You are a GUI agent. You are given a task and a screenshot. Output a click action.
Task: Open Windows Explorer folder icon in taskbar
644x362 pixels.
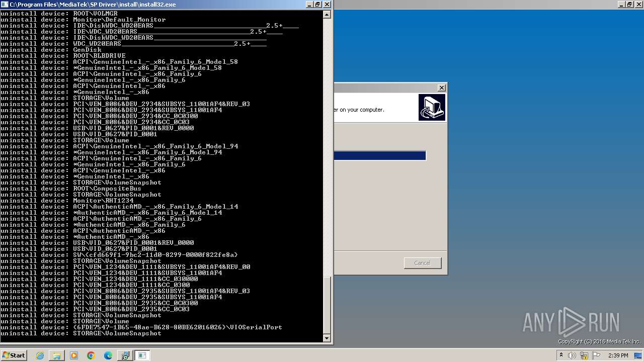click(57, 355)
